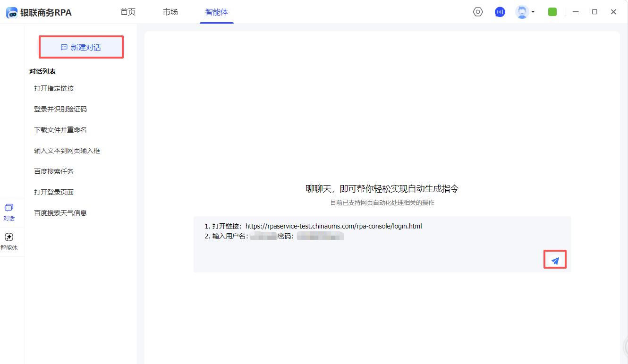Select the 对话 sidebar icon
This screenshot has width=628, height=364.
click(9, 212)
